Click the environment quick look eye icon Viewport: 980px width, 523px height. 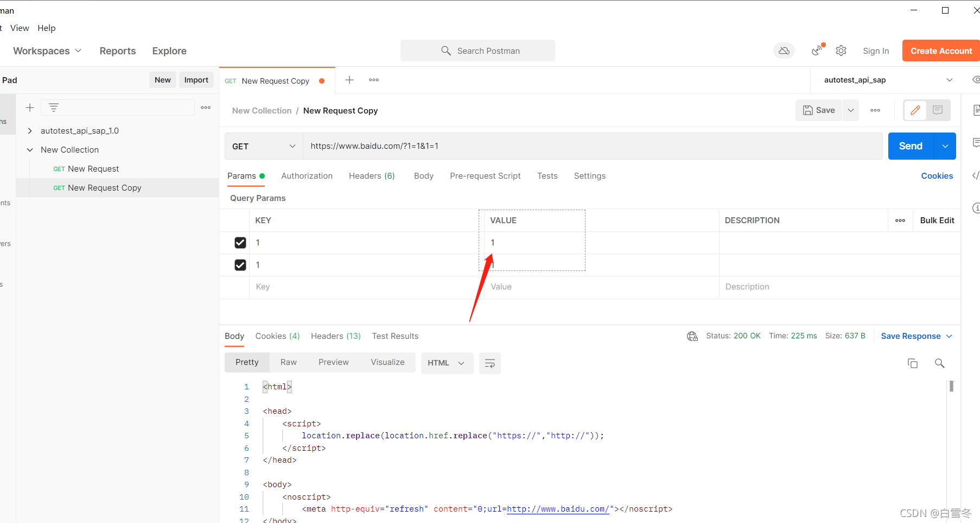tap(976, 80)
